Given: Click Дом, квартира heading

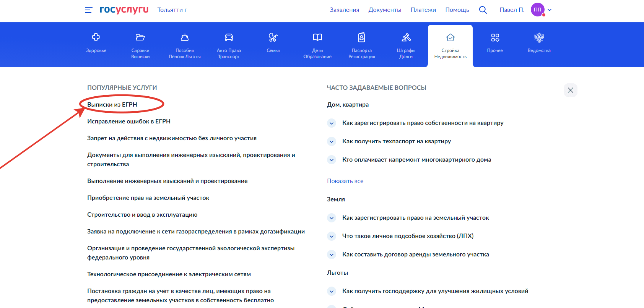Looking at the screenshot, I should [x=348, y=105].
